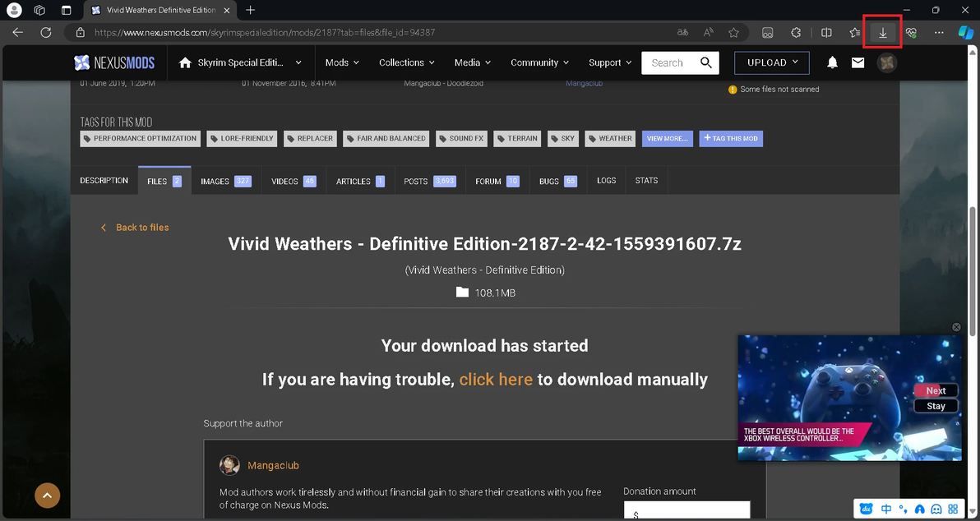Viewport: 980px width, 521px height.
Task: Open the Mangaclub author link
Action: pyautogui.click(x=273, y=465)
